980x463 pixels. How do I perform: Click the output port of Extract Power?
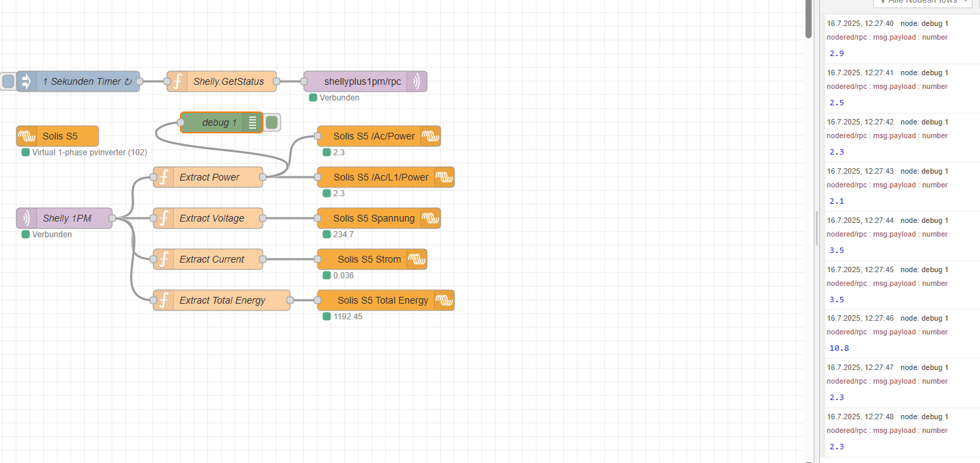pyautogui.click(x=263, y=177)
